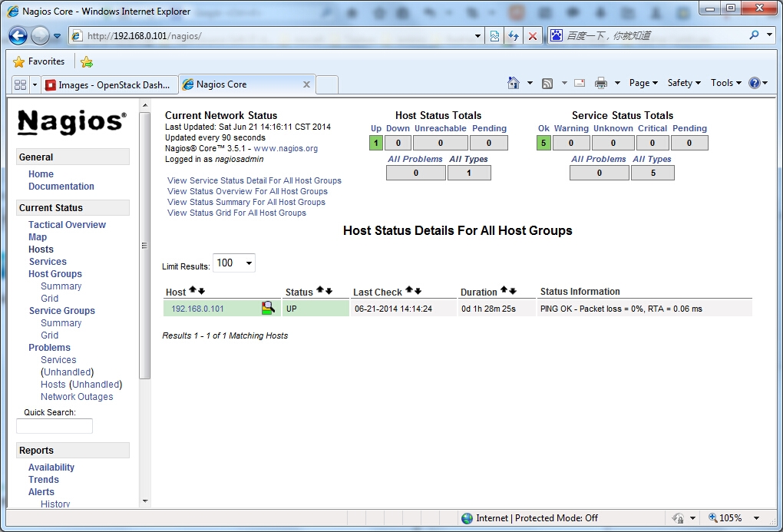The height and width of the screenshot is (532, 783).
Task: Sort Host column descending arrow
Action: 201,291
